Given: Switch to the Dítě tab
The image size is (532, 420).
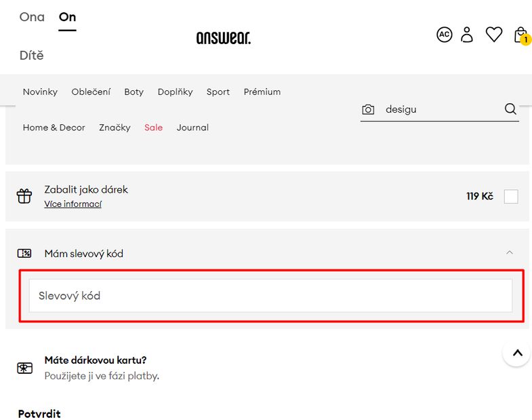Looking at the screenshot, I should pyautogui.click(x=32, y=56).
